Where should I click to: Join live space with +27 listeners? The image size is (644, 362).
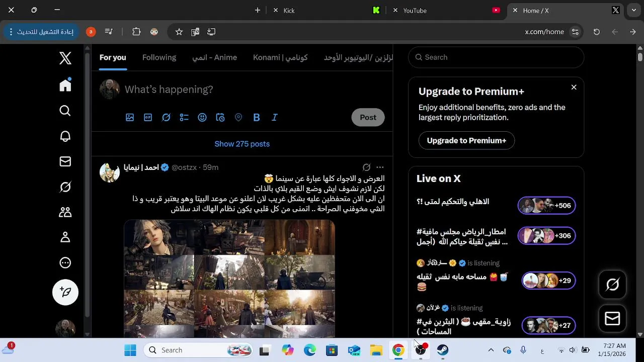(548, 325)
